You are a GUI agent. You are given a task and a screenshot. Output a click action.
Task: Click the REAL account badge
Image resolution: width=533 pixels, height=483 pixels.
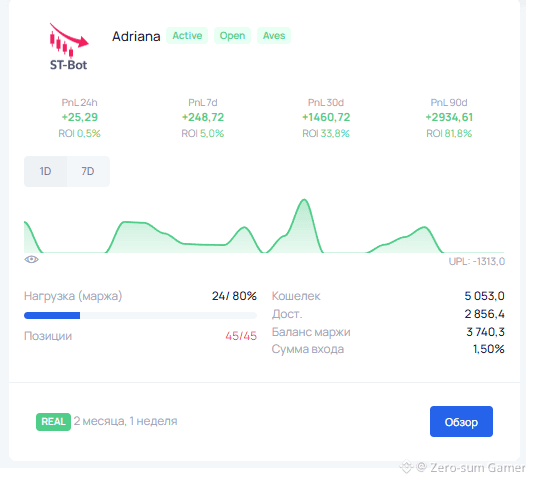(53, 422)
